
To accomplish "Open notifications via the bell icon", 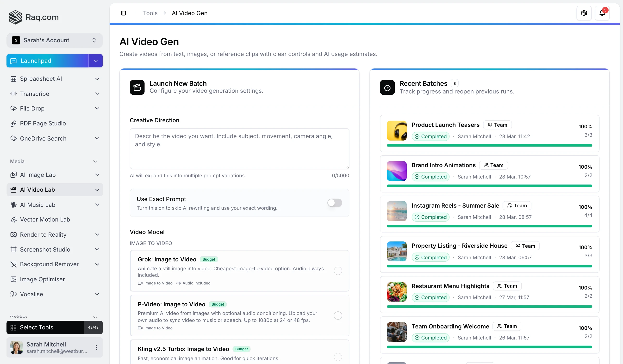I will click(x=603, y=13).
